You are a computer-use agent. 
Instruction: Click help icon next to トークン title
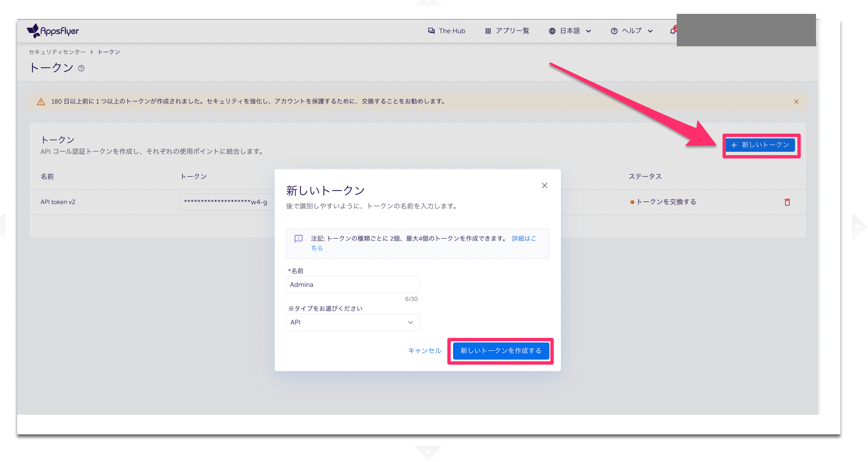tap(81, 68)
